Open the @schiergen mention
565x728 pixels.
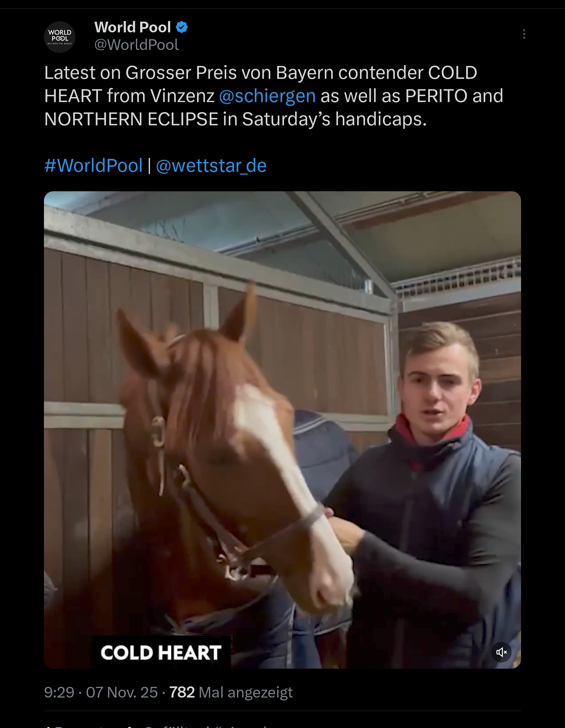pyautogui.click(x=267, y=96)
